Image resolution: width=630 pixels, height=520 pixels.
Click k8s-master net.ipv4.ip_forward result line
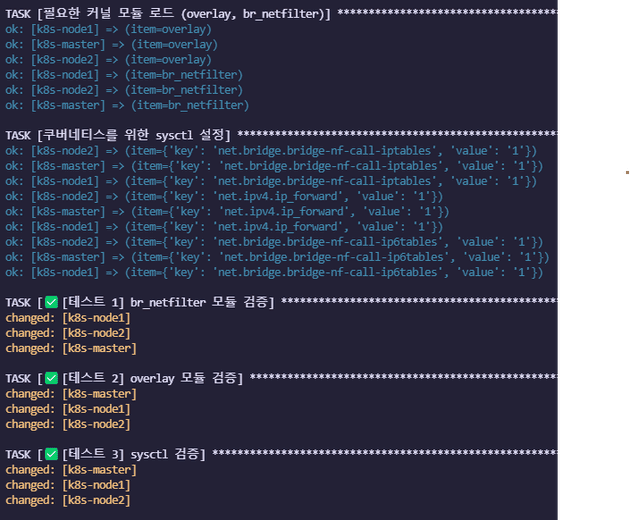click(x=227, y=212)
